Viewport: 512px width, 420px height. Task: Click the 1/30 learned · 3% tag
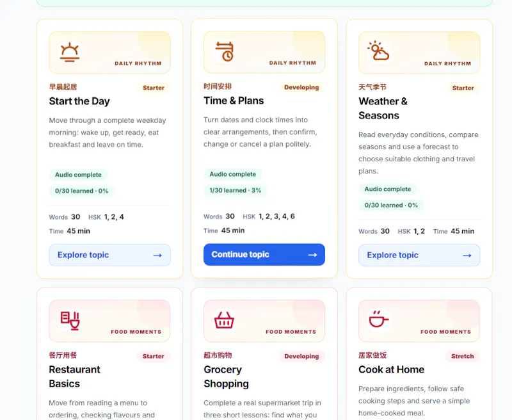[236, 190]
